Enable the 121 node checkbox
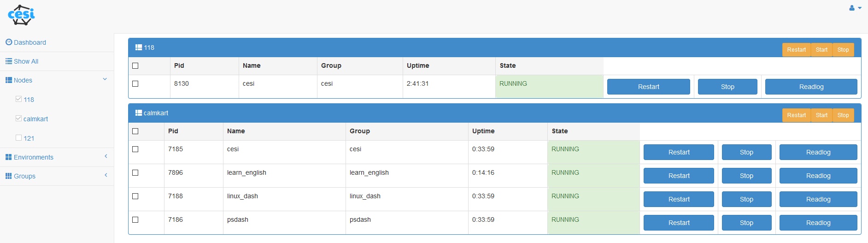 point(19,138)
